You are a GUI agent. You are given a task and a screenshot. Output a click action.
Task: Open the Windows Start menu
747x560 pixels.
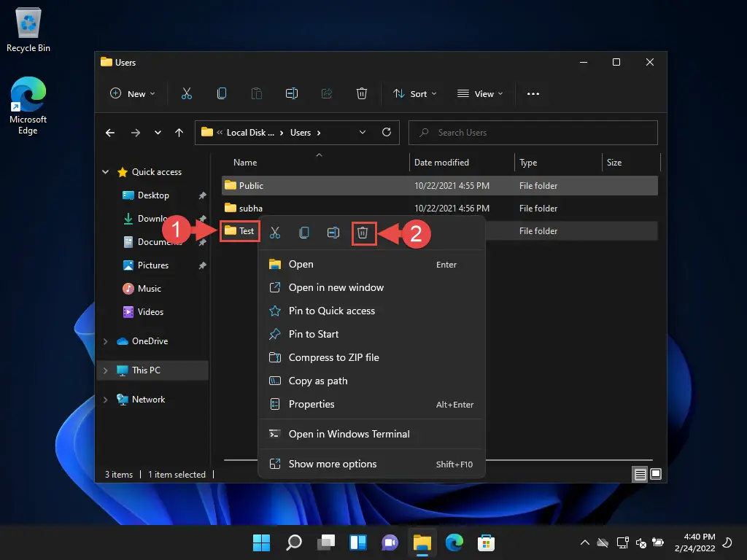point(261,542)
